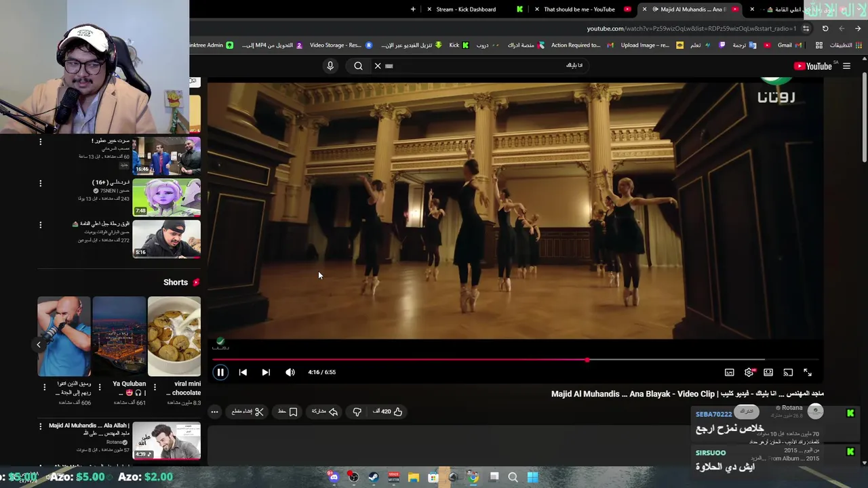Subscribe to the Rotana channel
The height and width of the screenshot is (488, 868).
[x=746, y=411]
